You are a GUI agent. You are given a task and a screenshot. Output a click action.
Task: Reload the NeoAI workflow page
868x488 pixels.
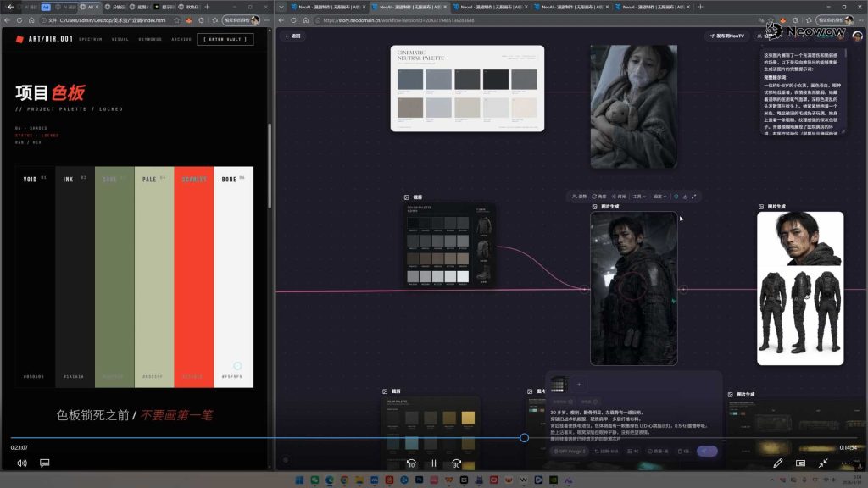point(293,20)
